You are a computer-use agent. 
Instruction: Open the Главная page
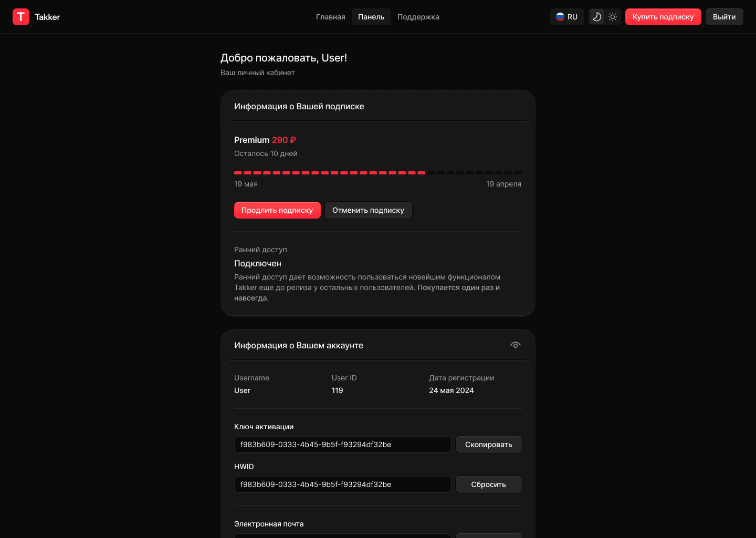[331, 17]
